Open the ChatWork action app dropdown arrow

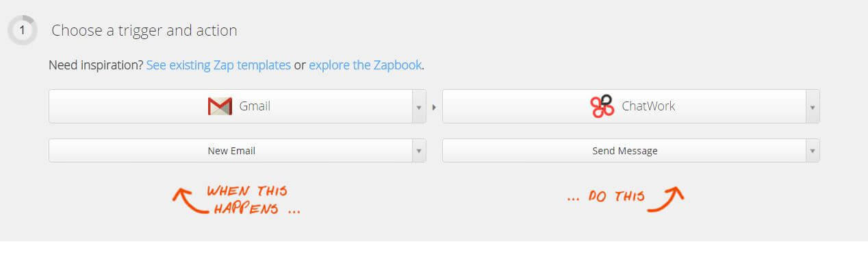coord(813,107)
